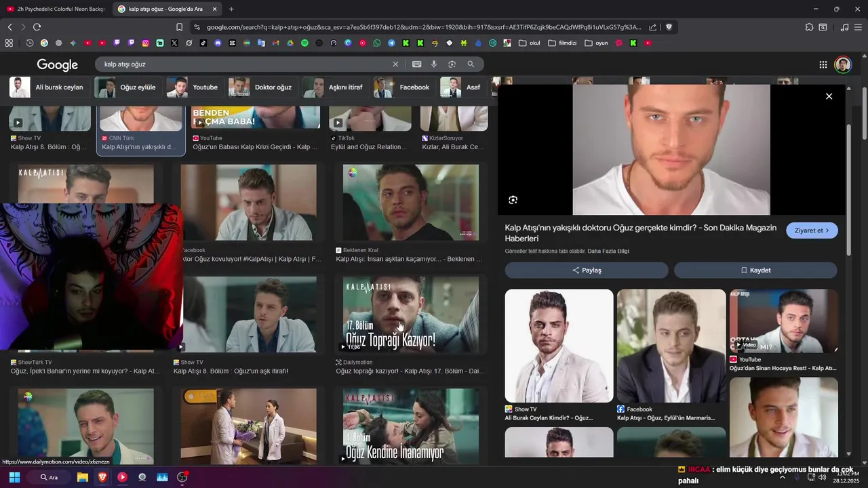Open the Discord bookmark

[x=218, y=43]
